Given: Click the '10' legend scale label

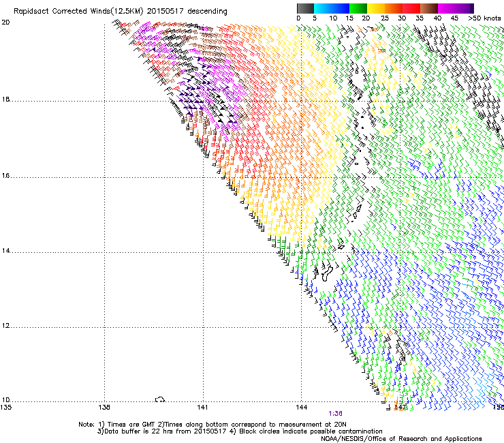Looking at the screenshot, I should [x=333, y=18].
